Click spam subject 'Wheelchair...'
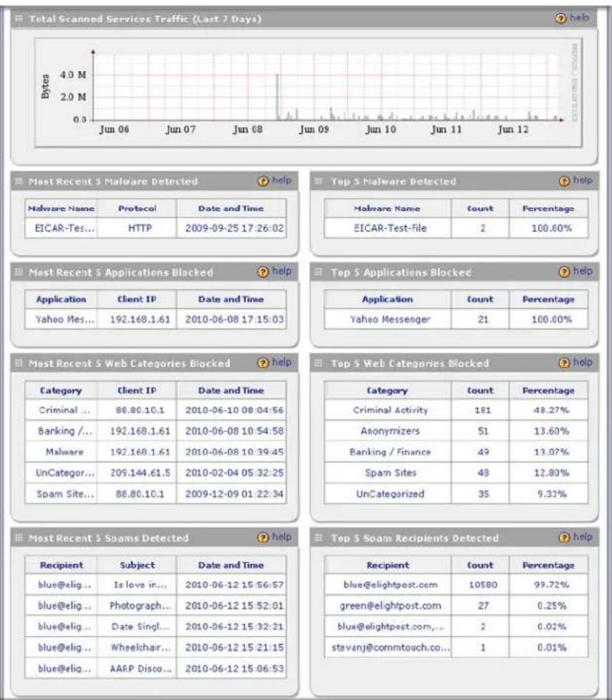The image size is (612, 700). click(140, 648)
